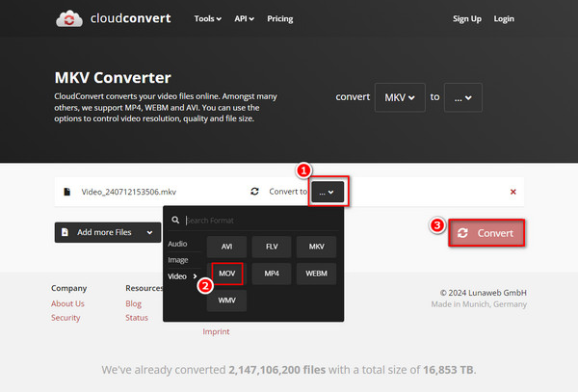The width and height of the screenshot is (578, 392).
Task: Click the MKV Converter heading
Action: (x=113, y=78)
